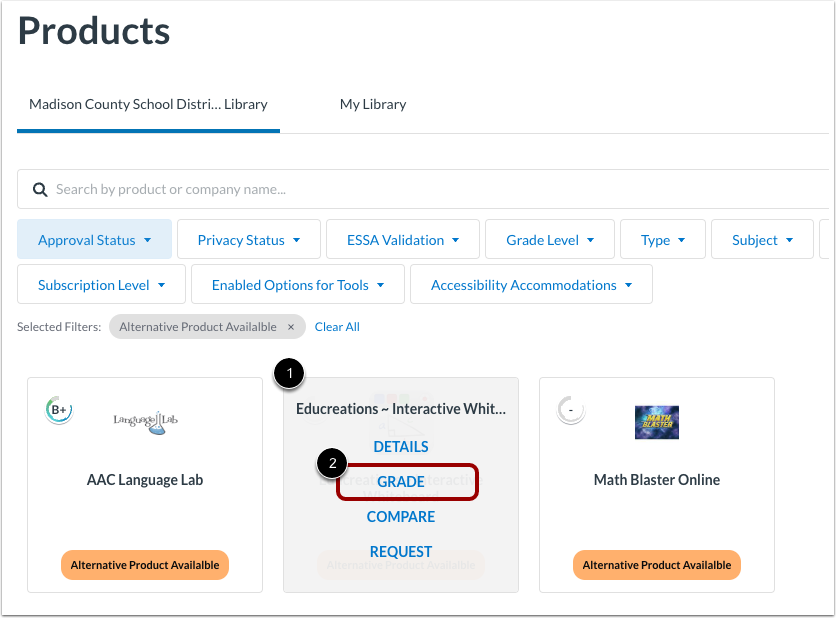Click the Products page heading

pyautogui.click(x=94, y=31)
